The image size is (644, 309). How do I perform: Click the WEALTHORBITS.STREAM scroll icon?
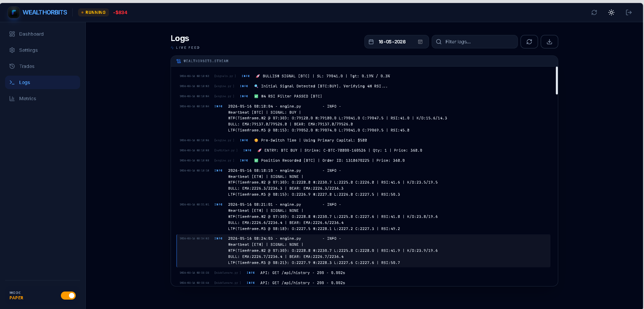(x=179, y=61)
